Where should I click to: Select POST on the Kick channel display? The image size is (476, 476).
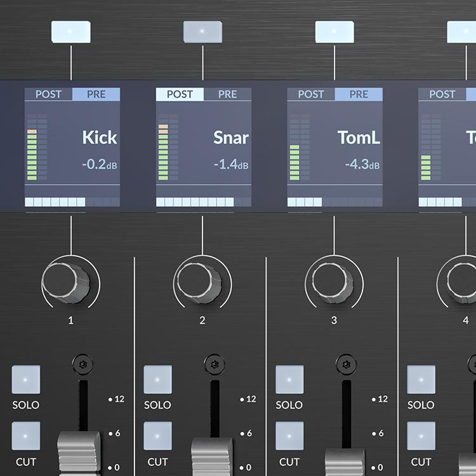pyautogui.click(x=48, y=95)
